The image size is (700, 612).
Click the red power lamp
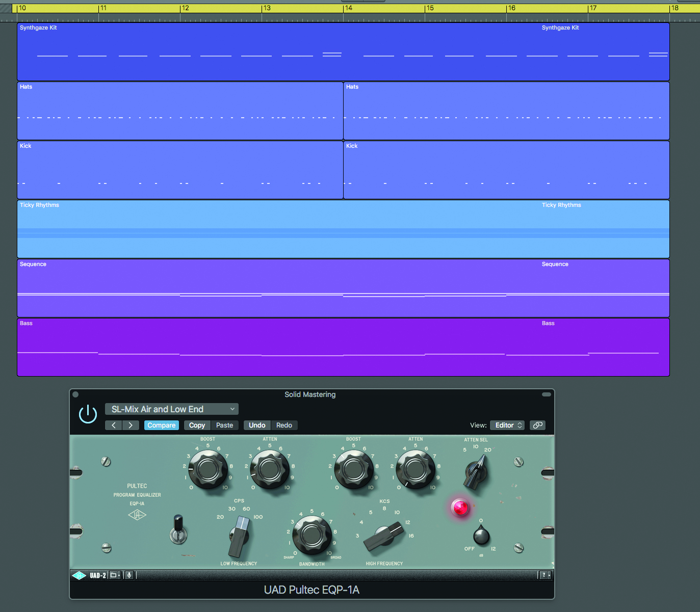[x=460, y=508]
